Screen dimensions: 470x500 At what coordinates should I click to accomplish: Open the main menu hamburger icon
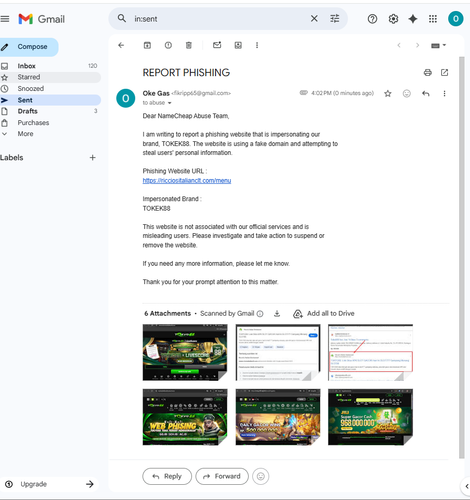click(5, 19)
